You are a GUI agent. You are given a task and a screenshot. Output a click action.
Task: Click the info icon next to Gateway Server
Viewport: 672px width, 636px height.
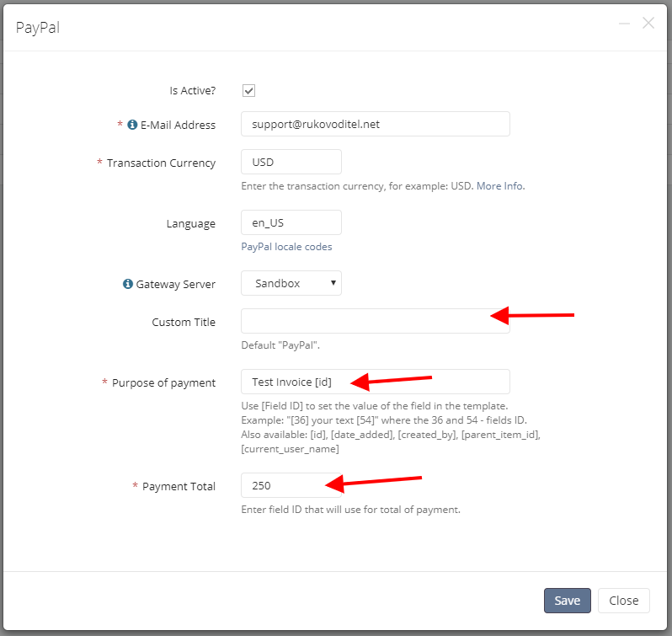[x=128, y=284]
